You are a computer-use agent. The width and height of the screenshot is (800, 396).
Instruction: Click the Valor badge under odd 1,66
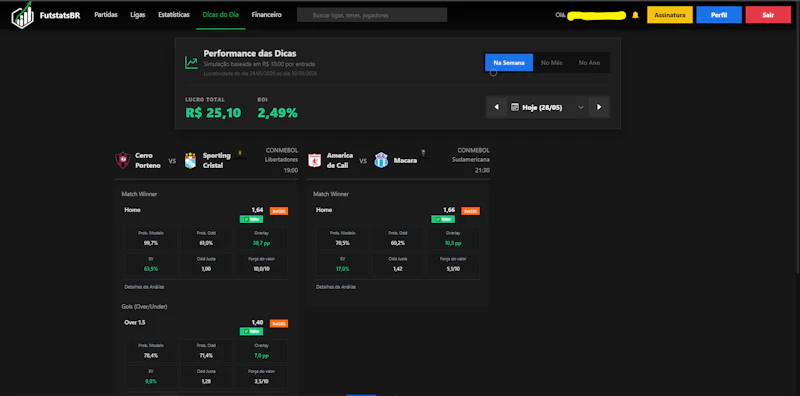pos(443,219)
